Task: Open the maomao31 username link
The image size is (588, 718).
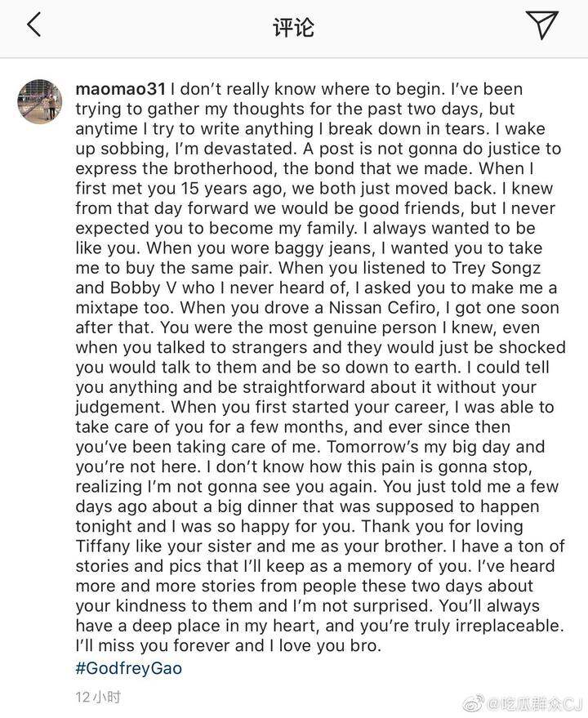Action: pos(120,89)
